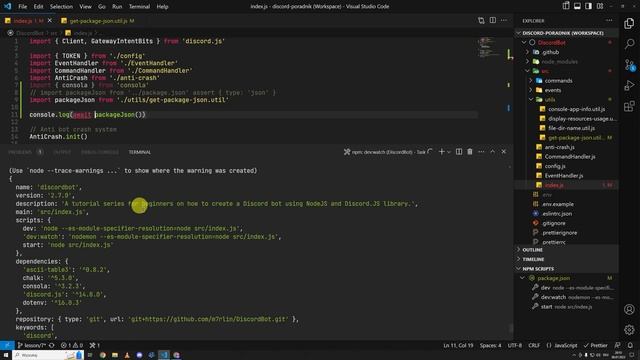Click the Open Changes icon in the editor toolbar
The width and height of the screenshot is (640, 360).
481,20
